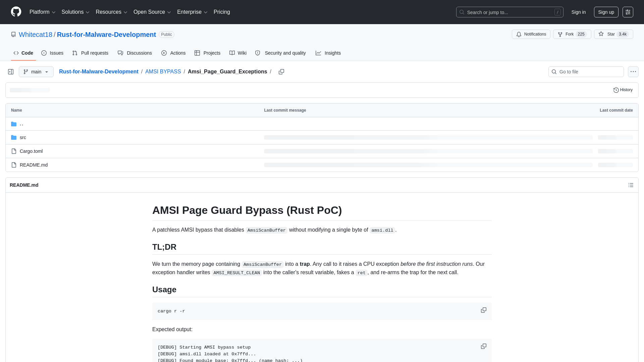Open the Enterprise dropdown
The image size is (644, 362).
click(192, 12)
